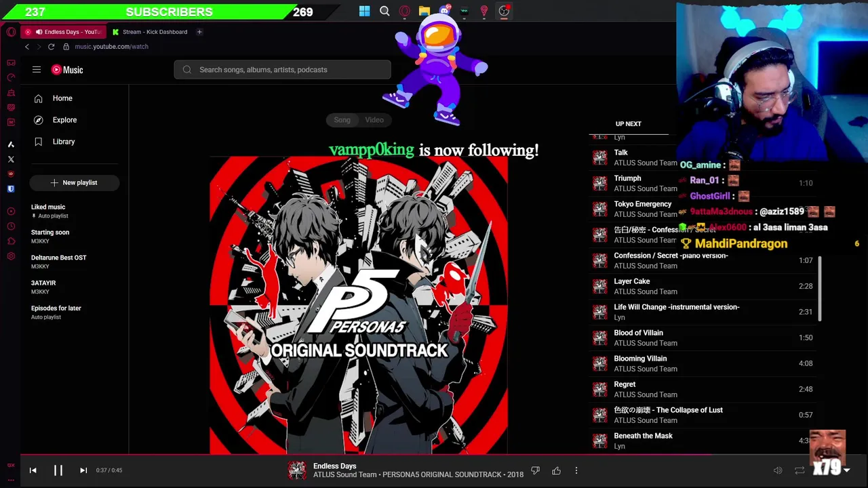Open the uBlock shield extension in sidebar

point(11,174)
